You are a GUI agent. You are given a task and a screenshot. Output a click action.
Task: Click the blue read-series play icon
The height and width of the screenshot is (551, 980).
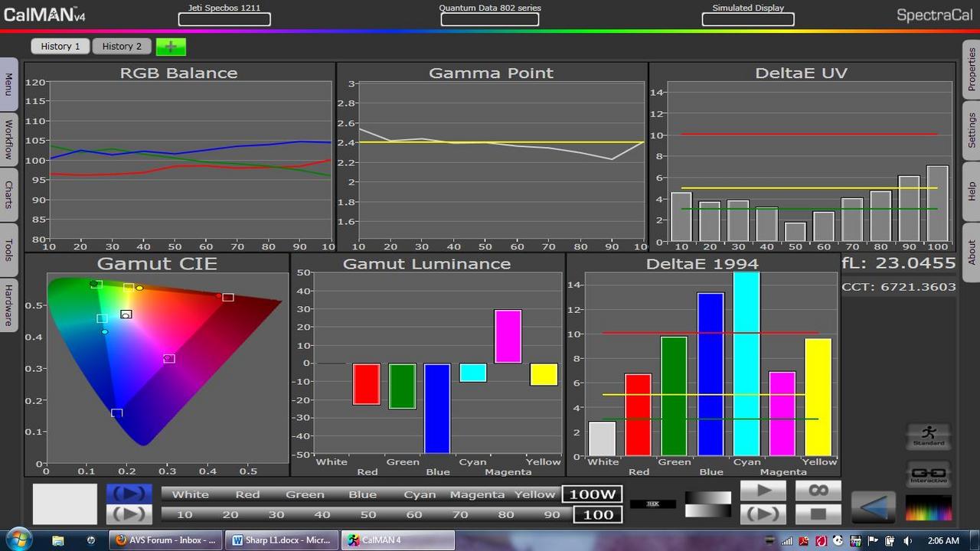point(129,494)
